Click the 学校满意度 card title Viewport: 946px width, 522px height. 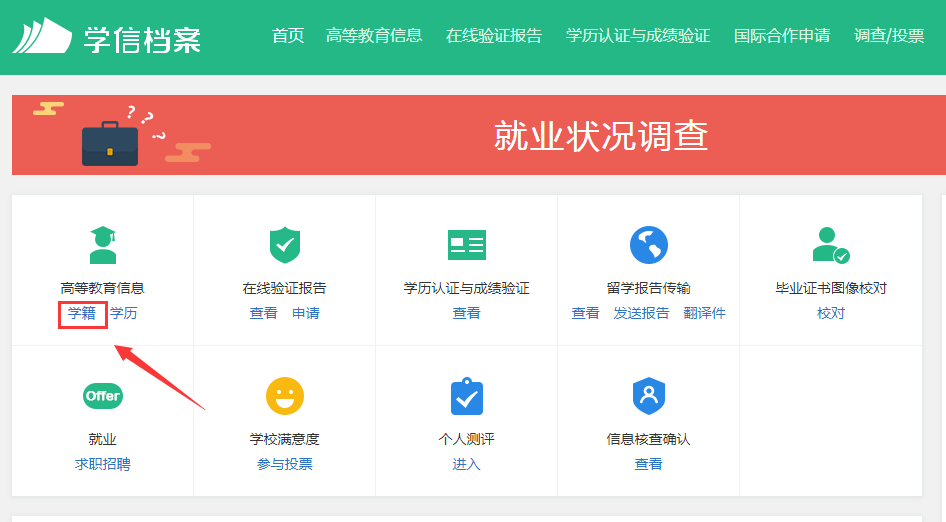pyautogui.click(x=285, y=439)
